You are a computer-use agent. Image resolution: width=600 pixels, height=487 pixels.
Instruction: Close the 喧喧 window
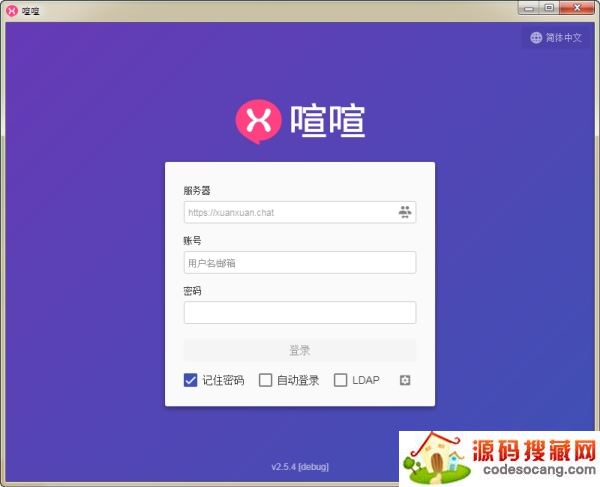click(577, 8)
